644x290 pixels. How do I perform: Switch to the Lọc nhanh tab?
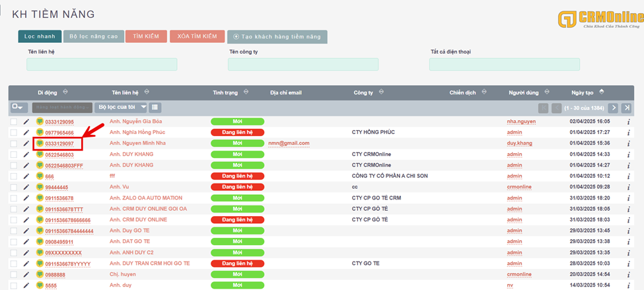coord(40,37)
